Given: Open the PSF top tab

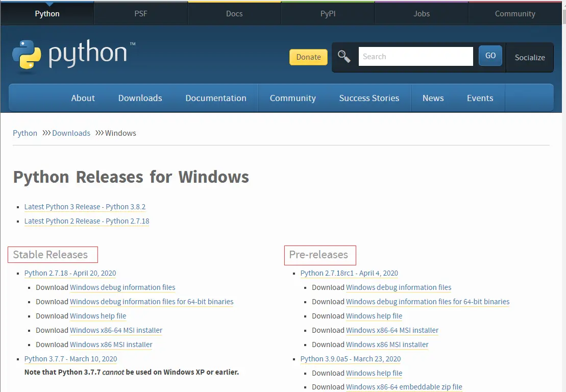Looking at the screenshot, I should pyautogui.click(x=141, y=14).
